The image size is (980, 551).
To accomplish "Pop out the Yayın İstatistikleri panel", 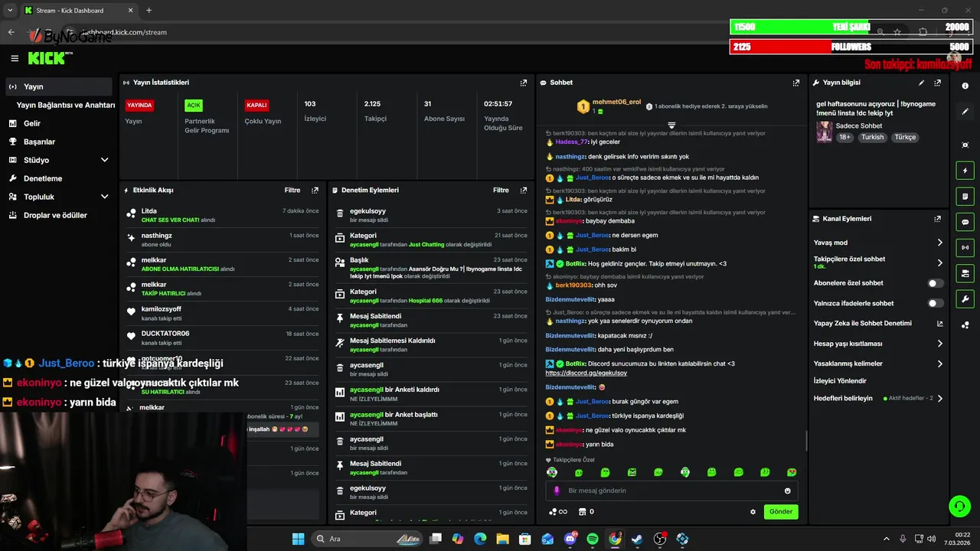I will 524,83.
